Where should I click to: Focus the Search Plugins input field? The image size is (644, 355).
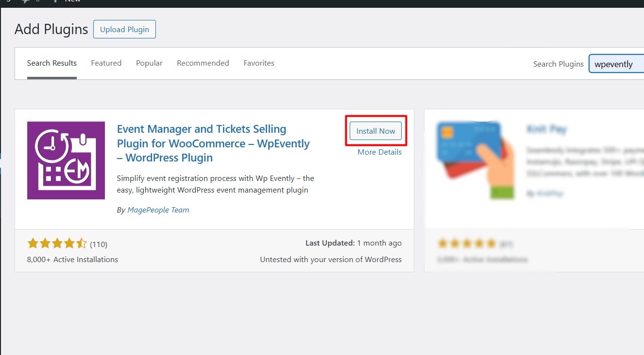pos(616,64)
